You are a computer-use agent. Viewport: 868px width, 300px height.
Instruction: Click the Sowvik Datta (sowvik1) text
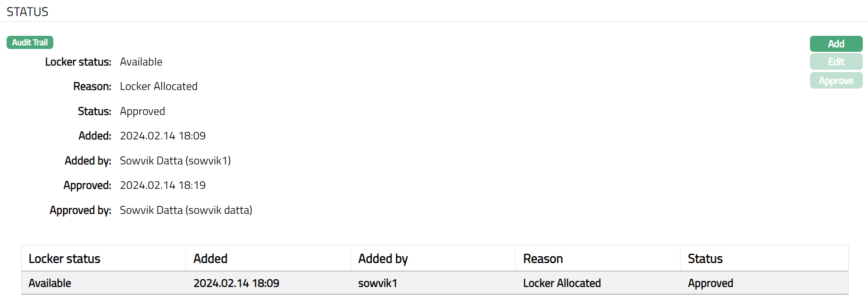pos(175,161)
